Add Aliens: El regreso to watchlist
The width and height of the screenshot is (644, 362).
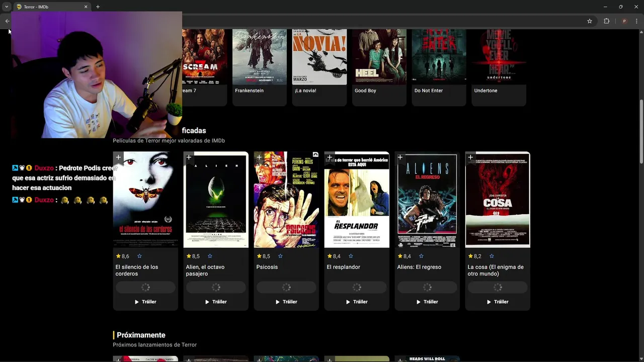[x=400, y=157]
